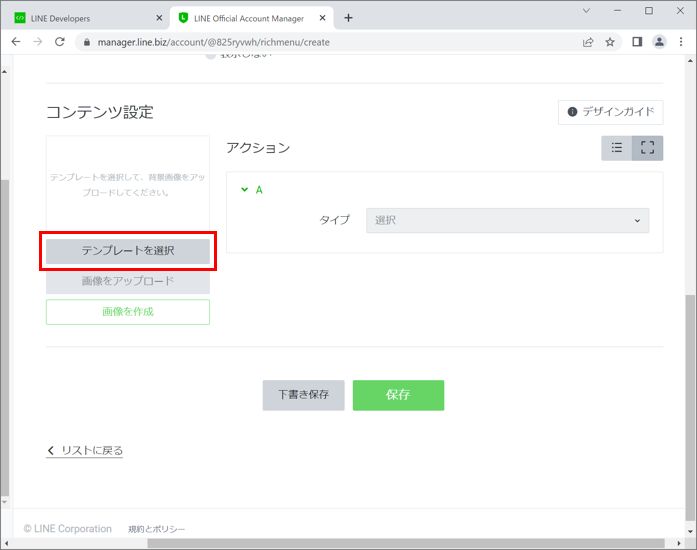Reload the page with refresh icon
Image resolution: width=697 pixels, height=550 pixels.
pos(60,42)
